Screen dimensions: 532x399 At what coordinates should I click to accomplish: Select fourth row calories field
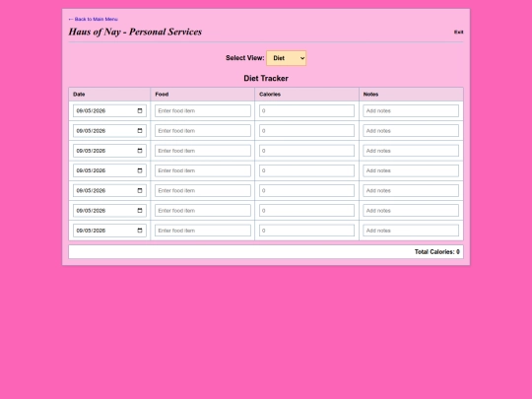(x=306, y=170)
